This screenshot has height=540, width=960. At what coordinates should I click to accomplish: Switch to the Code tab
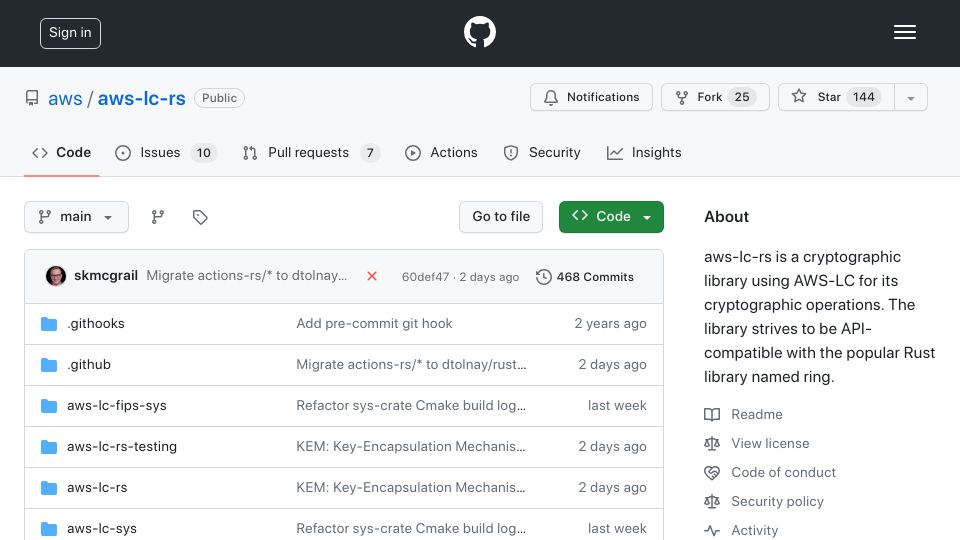pyautogui.click(x=61, y=152)
